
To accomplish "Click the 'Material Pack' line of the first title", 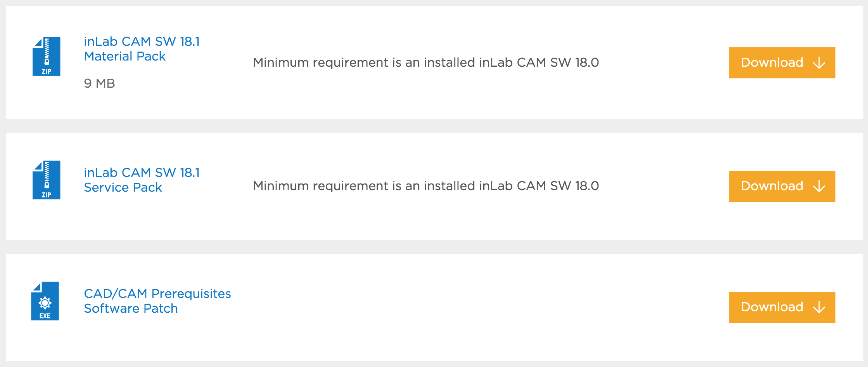I will click(125, 57).
